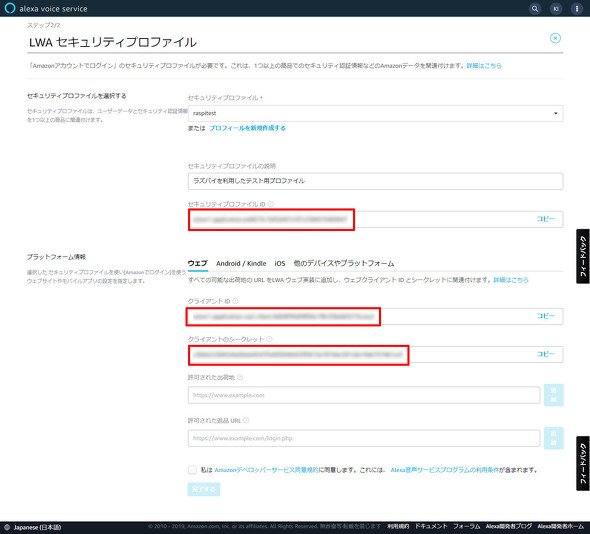
Task: Open the user account avatar menu
Action: (x=556, y=8)
